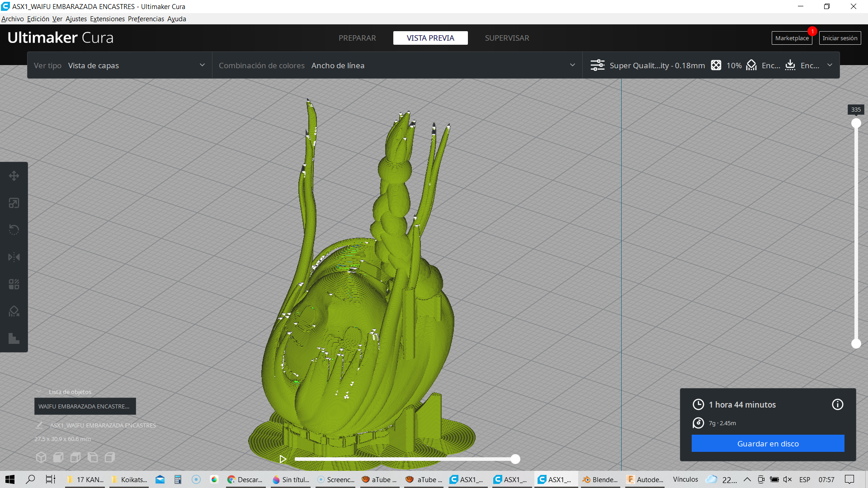
Task: Click the 3D perspective view cube icon
Action: point(41,457)
